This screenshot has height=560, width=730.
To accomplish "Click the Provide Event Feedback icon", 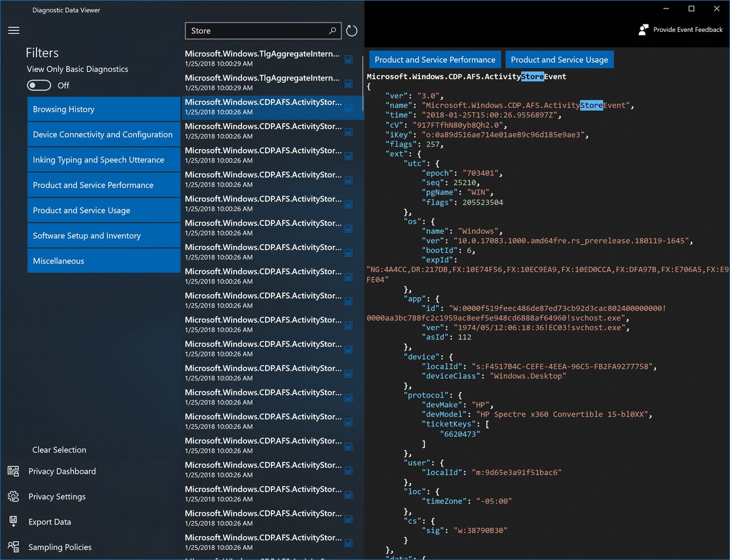I will [x=643, y=29].
